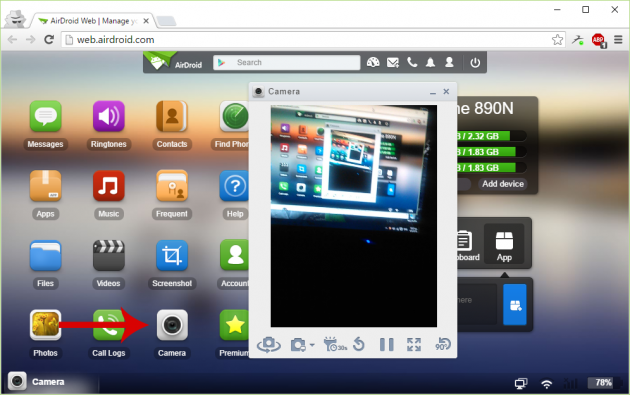Open the Messages app icon
The height and width of the screenshot is (395, 630).
click(45, 117)
